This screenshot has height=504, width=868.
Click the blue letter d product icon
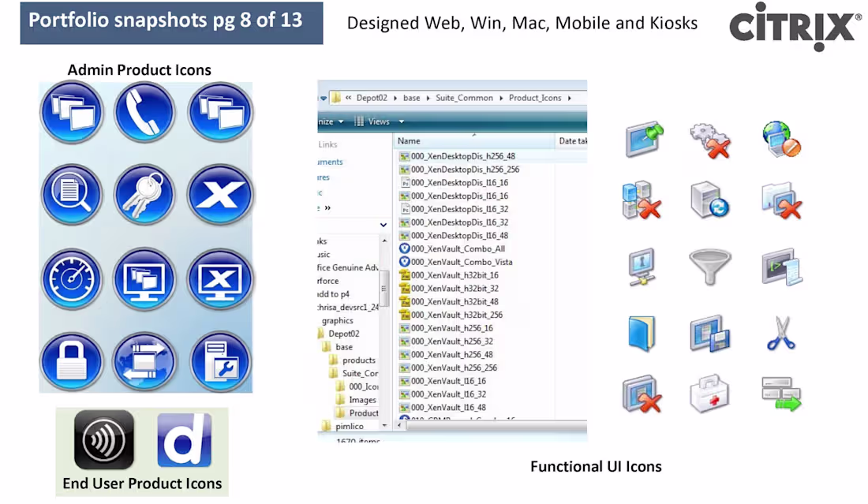pyautogui.click(x=185, y=440)
